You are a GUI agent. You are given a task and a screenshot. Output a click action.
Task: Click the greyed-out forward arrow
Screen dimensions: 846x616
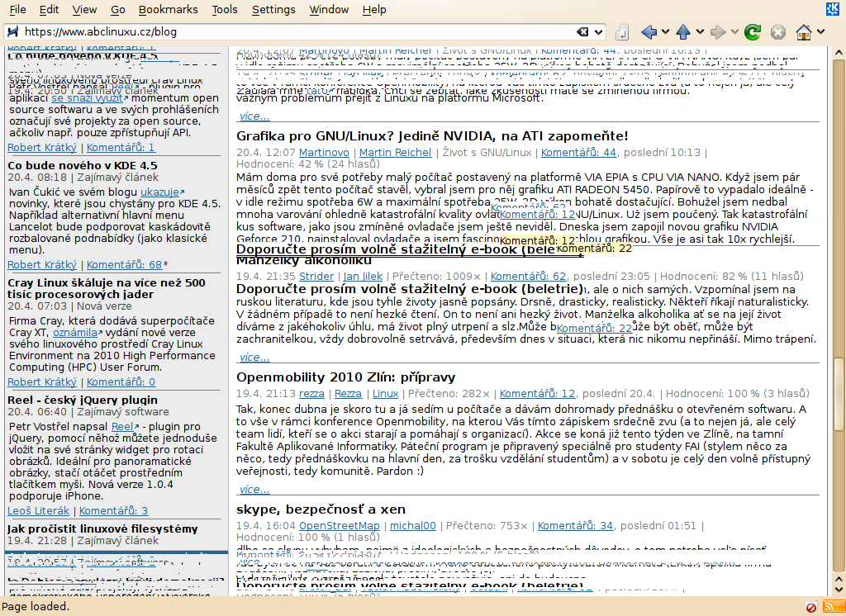[718, 32]
